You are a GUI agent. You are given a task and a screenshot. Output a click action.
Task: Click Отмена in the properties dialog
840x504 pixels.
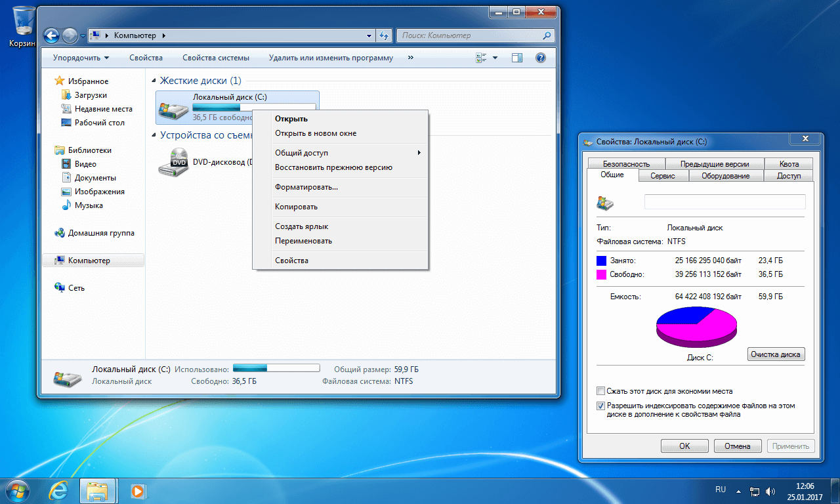[737, 446]
